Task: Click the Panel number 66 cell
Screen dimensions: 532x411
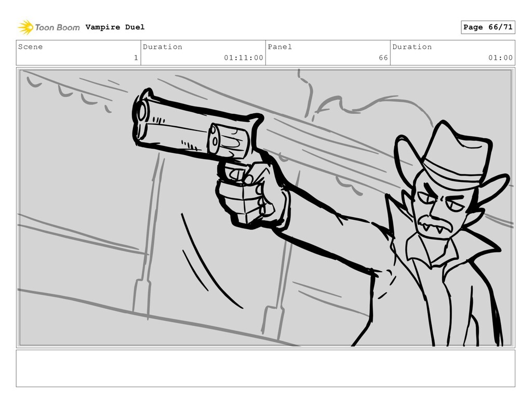Action: (x=328, y=52)
